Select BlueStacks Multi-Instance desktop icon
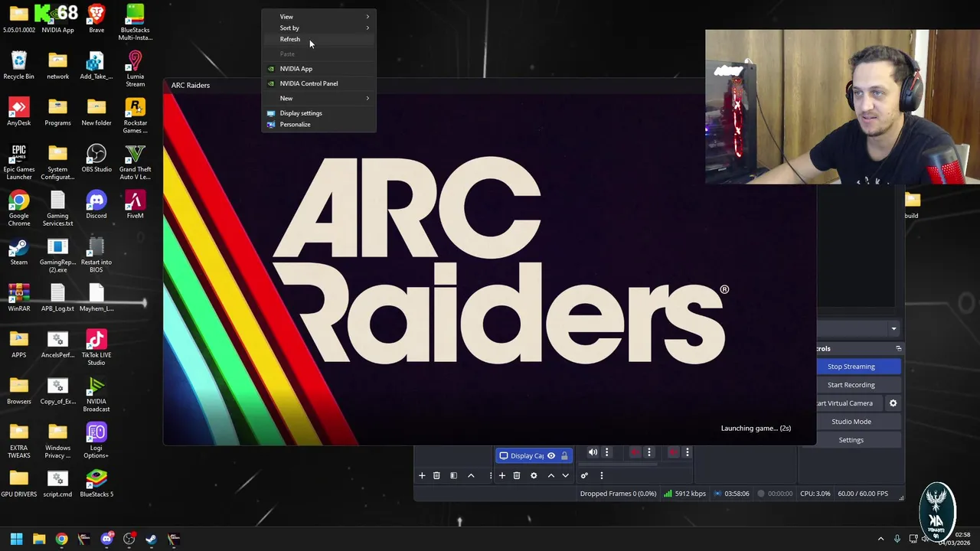The image size is (980, 551). [x=135, y=23]
